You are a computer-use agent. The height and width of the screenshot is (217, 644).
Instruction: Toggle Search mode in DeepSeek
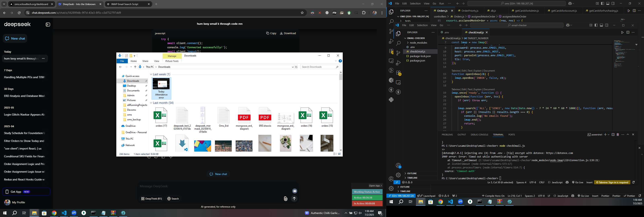(173, 199)
